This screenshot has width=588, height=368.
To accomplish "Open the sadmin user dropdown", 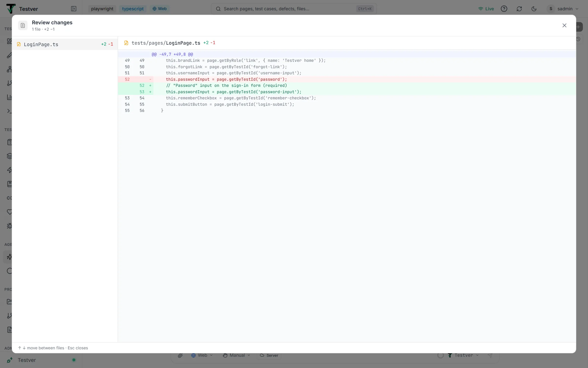I will point(563,9).
